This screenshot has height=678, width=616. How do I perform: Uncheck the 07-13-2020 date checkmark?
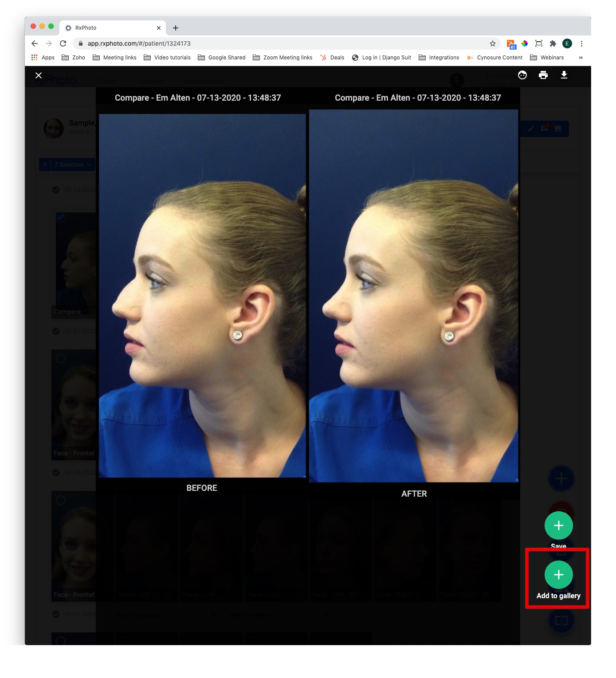coord(56,189)
